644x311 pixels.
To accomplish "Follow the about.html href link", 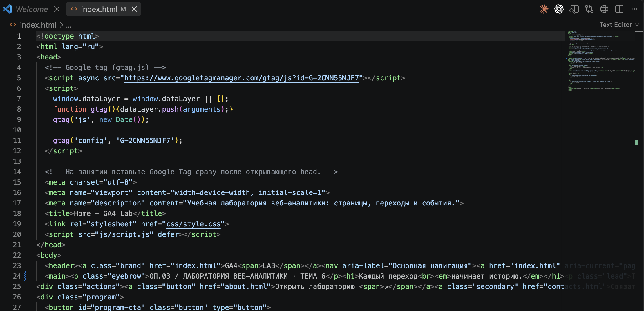I will pos(246,287).
